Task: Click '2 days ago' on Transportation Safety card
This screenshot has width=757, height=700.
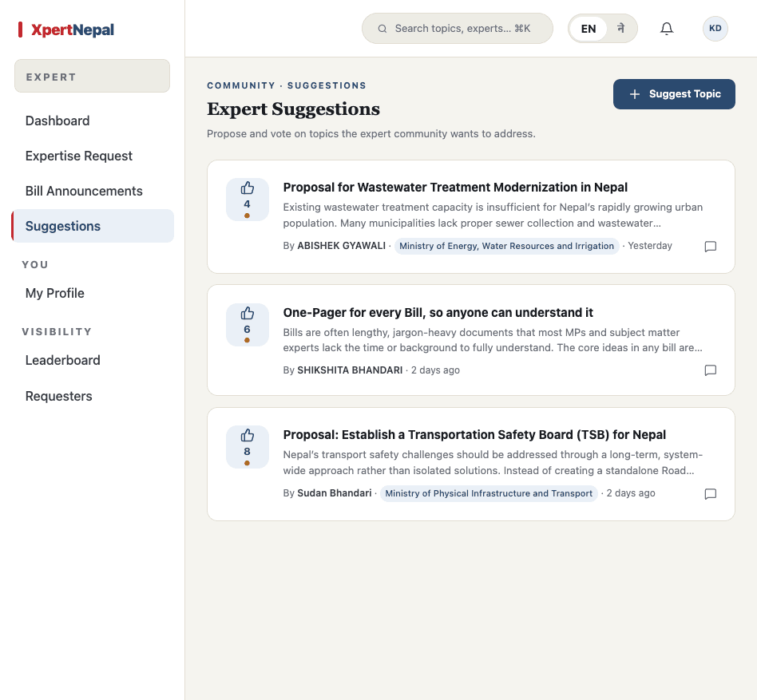Action: 631,493
